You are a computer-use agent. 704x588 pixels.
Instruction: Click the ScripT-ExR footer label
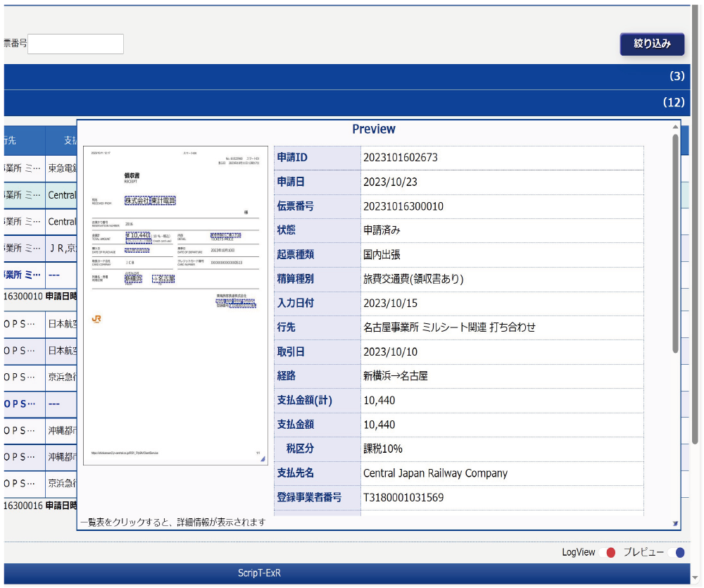[260, 573]
